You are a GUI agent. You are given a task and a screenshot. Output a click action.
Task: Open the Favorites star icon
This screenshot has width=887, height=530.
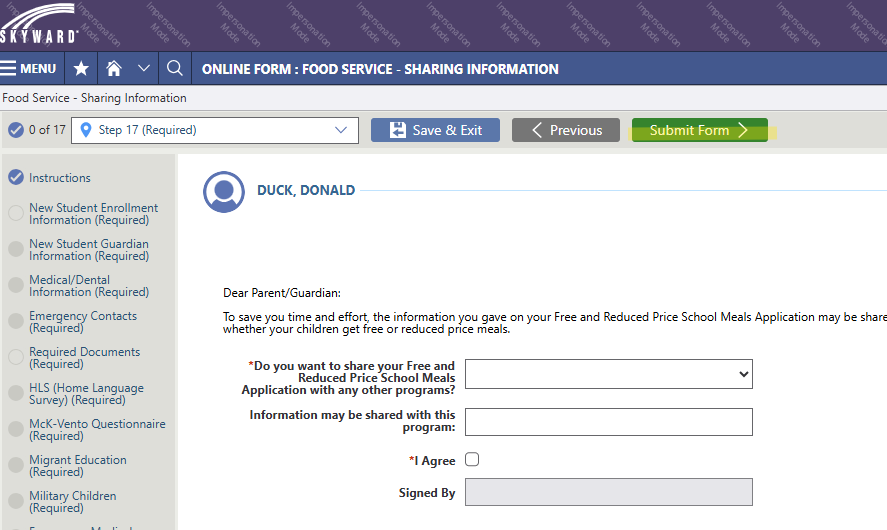81,69
